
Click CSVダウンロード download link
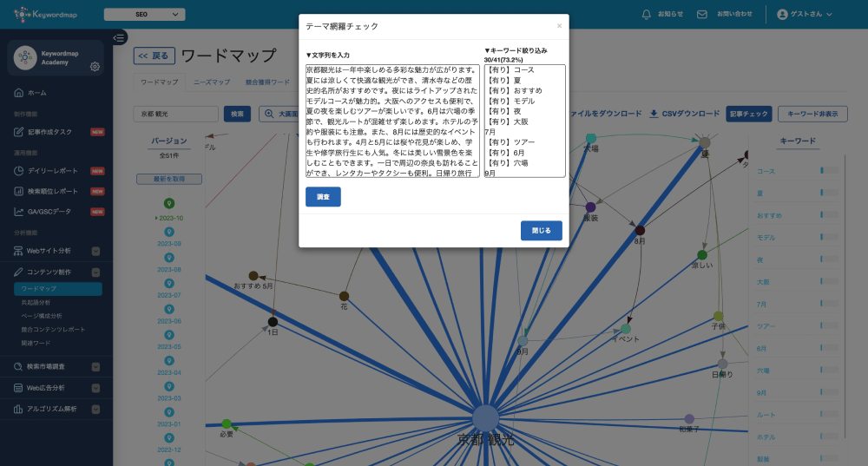(x=684, y=114)
